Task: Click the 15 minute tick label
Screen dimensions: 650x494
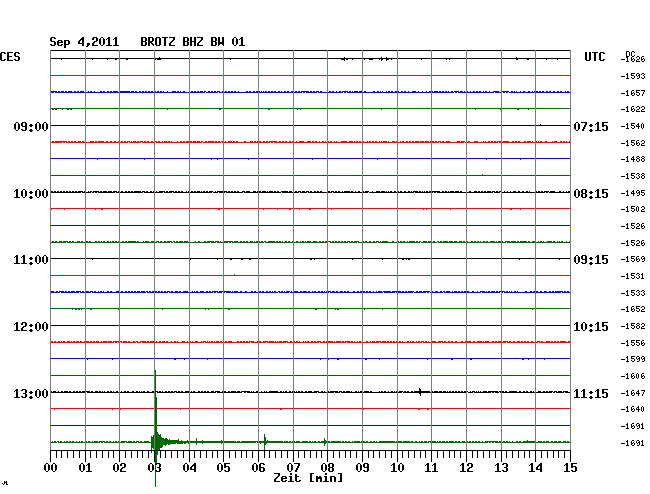Action: point(569,467)
